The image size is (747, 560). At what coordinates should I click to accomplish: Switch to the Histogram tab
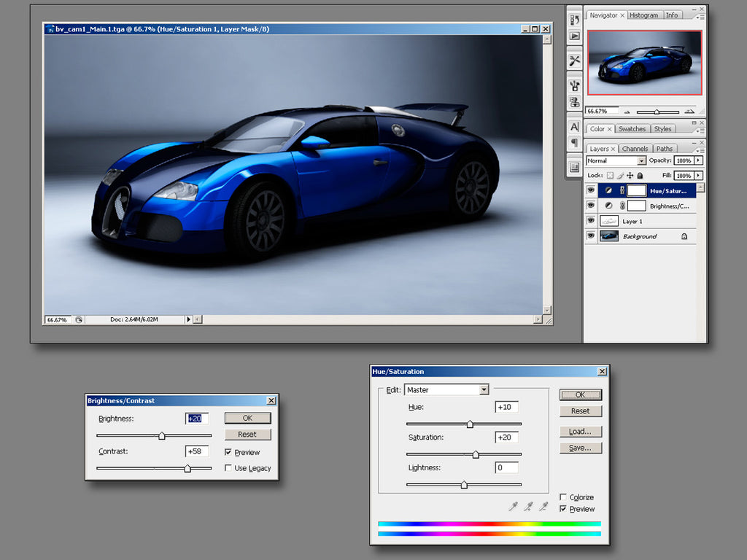click(643, 15)
